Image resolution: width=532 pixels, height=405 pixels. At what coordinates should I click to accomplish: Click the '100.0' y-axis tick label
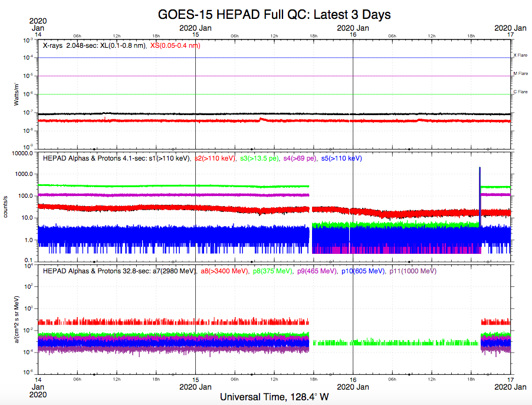tap(26, 196)
